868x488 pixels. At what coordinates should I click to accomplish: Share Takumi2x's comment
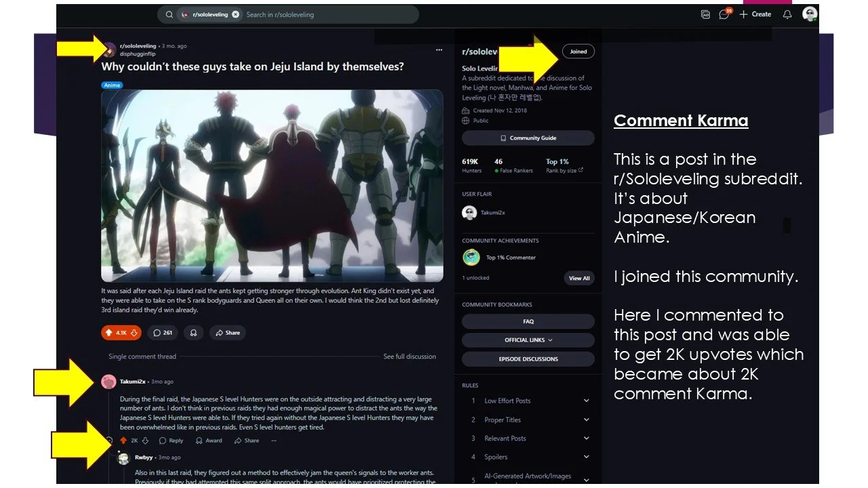tap(247, 441)
